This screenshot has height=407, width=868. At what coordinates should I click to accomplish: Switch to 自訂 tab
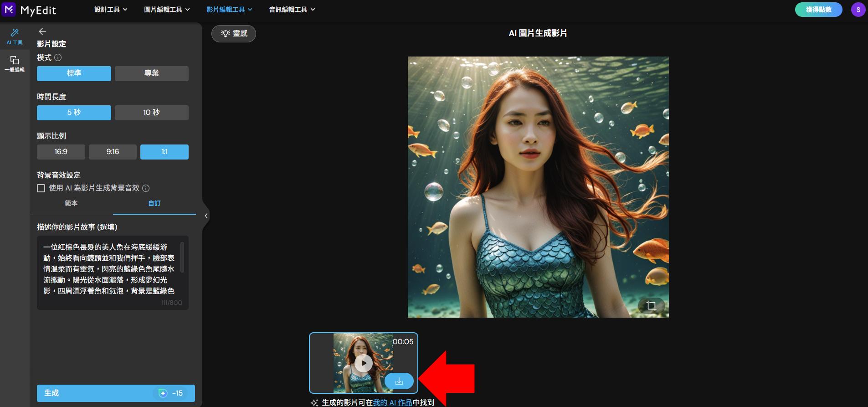click(154, 203)
